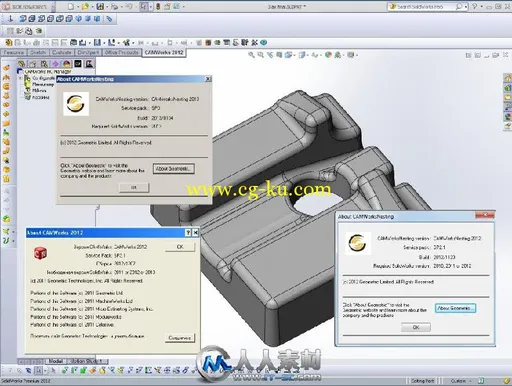Switch to the Features tab

click(x=14, y=53)
